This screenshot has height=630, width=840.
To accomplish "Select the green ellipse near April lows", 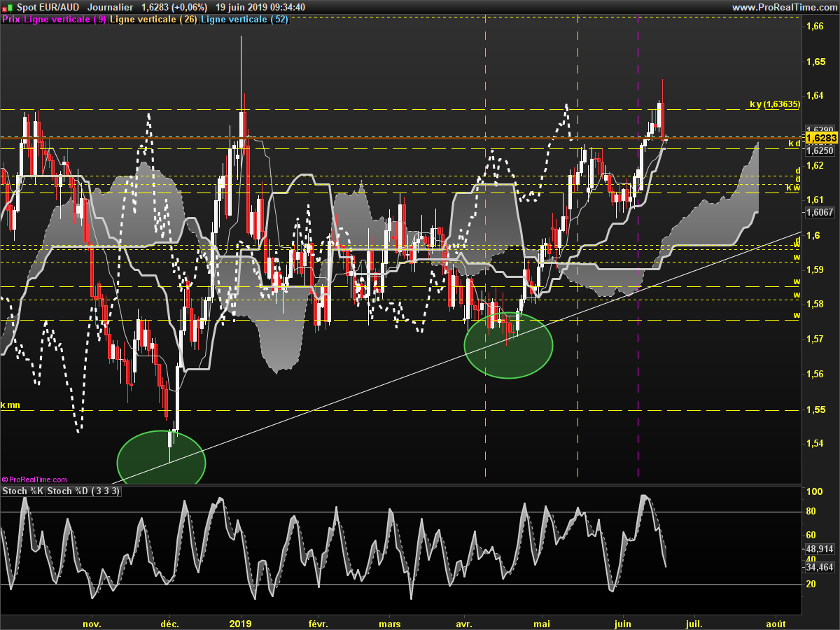I will click(x=509, y=345).
